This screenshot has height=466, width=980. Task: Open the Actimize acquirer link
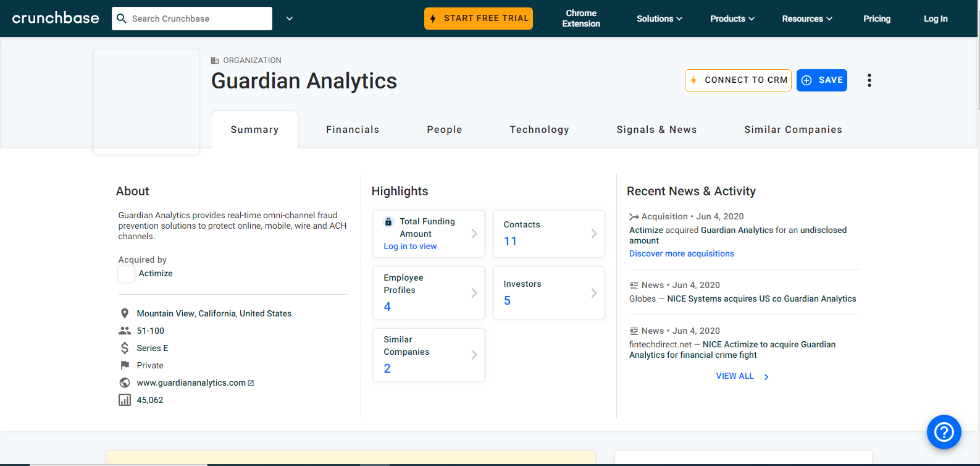[156, 274]
